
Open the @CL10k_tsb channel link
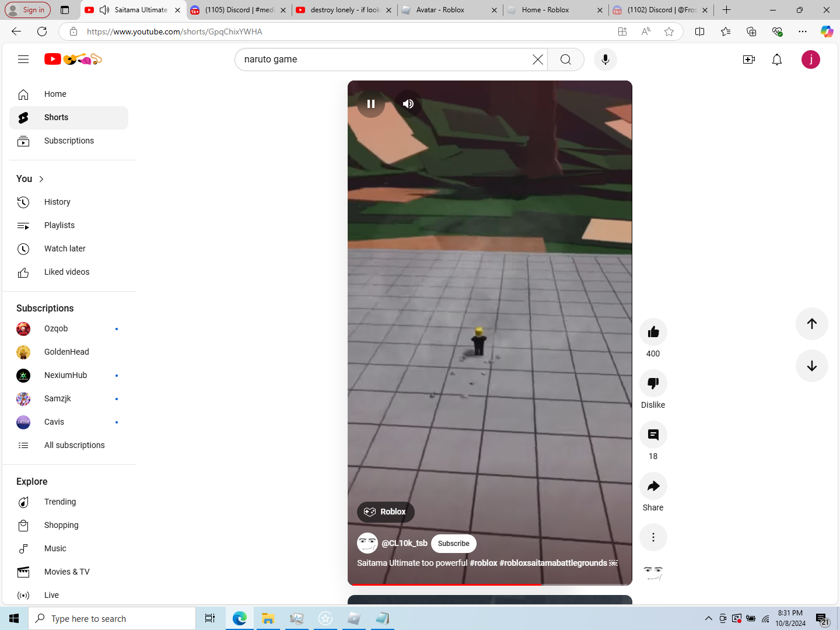[x=405, y=543]
